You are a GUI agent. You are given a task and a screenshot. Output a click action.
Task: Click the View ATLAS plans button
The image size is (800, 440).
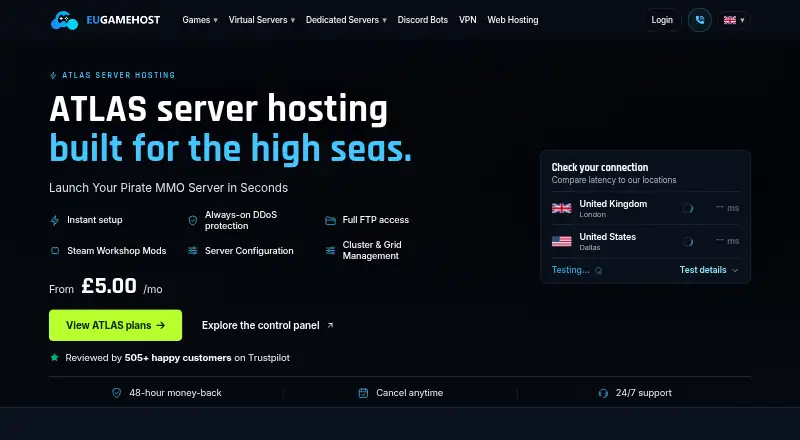click(x=115, y=325)
